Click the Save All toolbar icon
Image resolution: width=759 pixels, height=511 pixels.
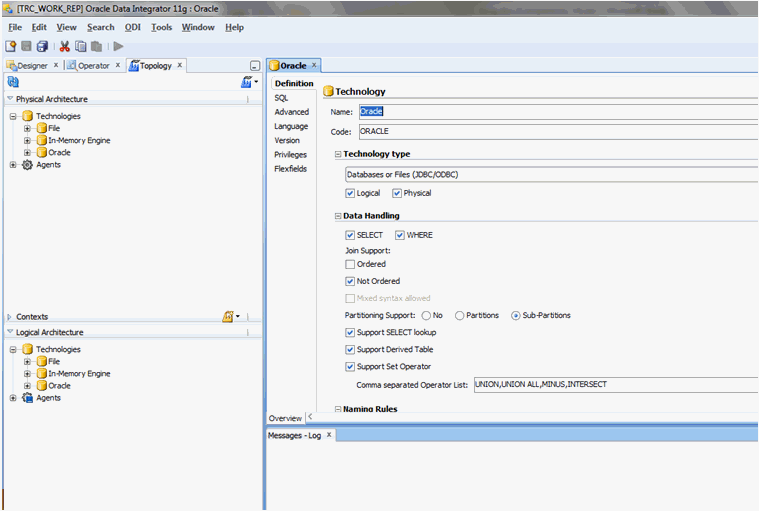pyautogui.click(x=43, y=46)
